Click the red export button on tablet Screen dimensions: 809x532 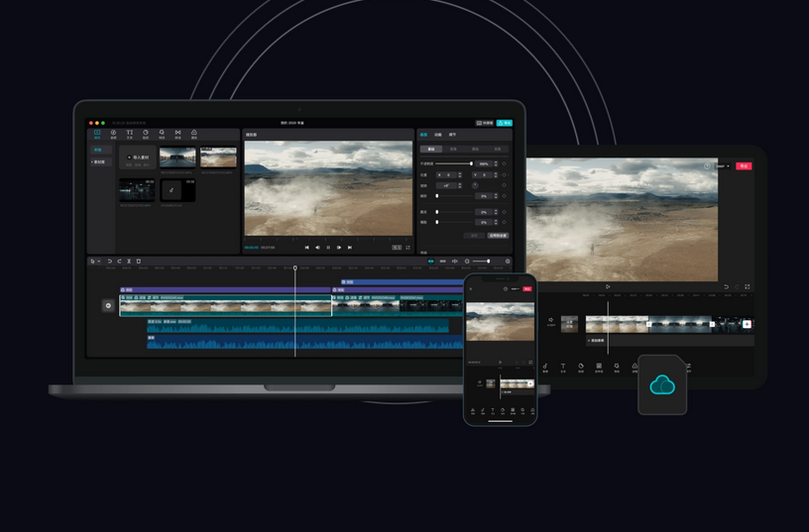[744, 166]
